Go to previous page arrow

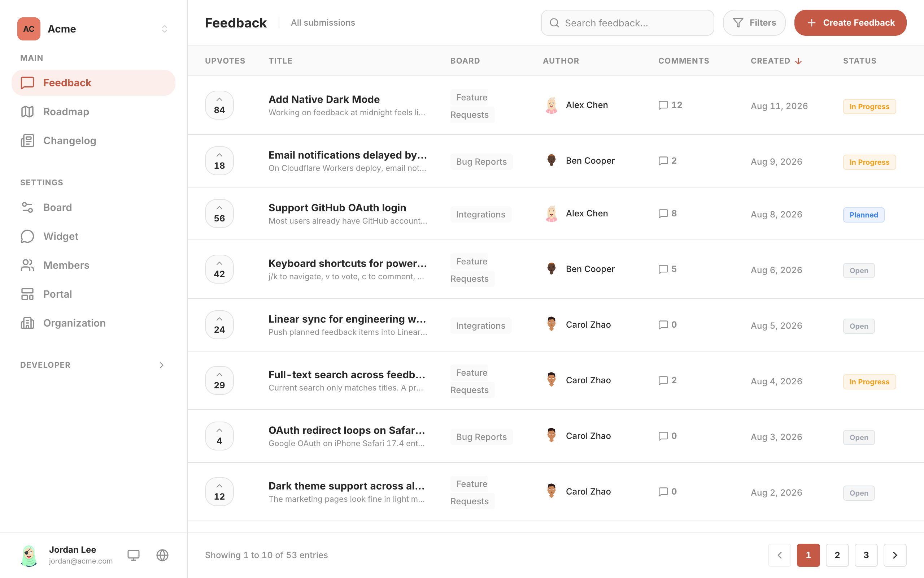(779, 555)
